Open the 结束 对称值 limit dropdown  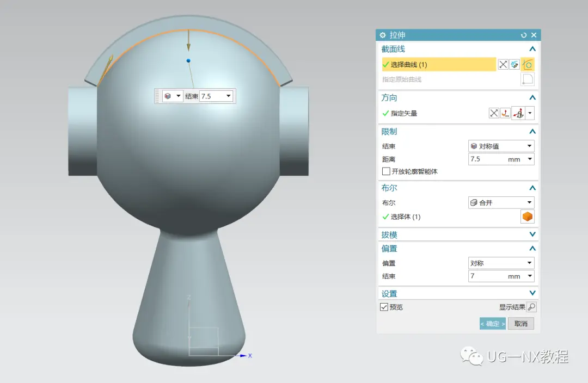501,146
